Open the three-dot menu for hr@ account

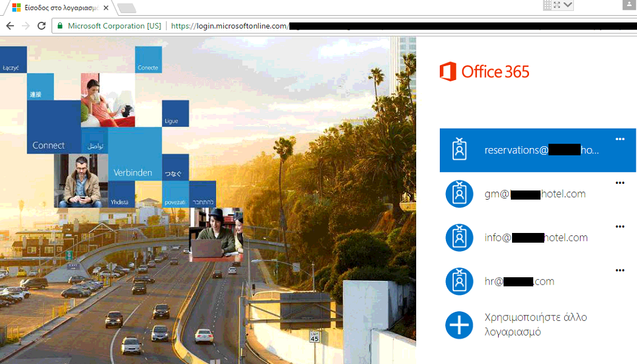click(x=620, y=270)
